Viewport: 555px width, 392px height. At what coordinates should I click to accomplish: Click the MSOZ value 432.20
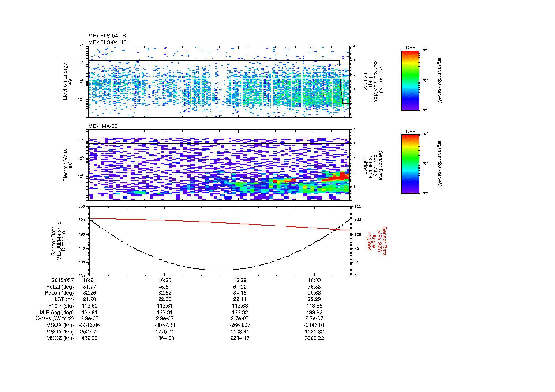(x=90, y=338)
